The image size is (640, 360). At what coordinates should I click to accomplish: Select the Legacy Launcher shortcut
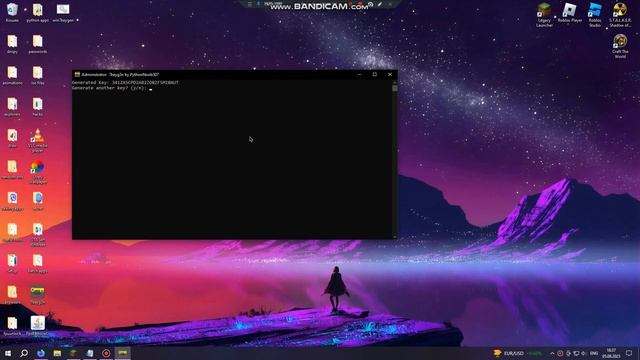pos(544,15)
